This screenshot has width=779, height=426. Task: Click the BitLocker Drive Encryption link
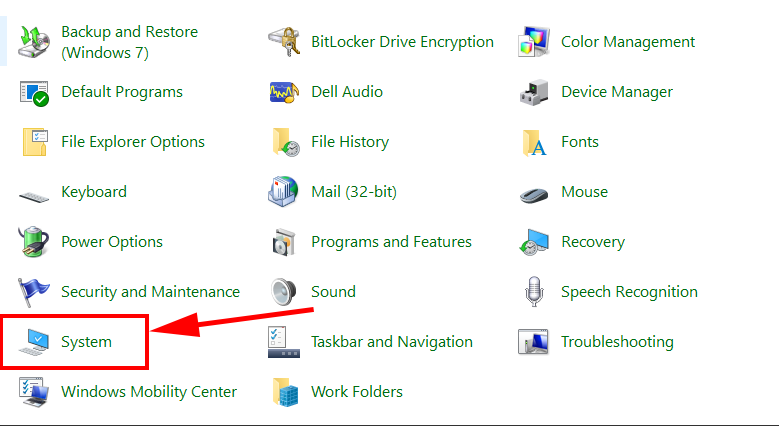click(402, 42)
